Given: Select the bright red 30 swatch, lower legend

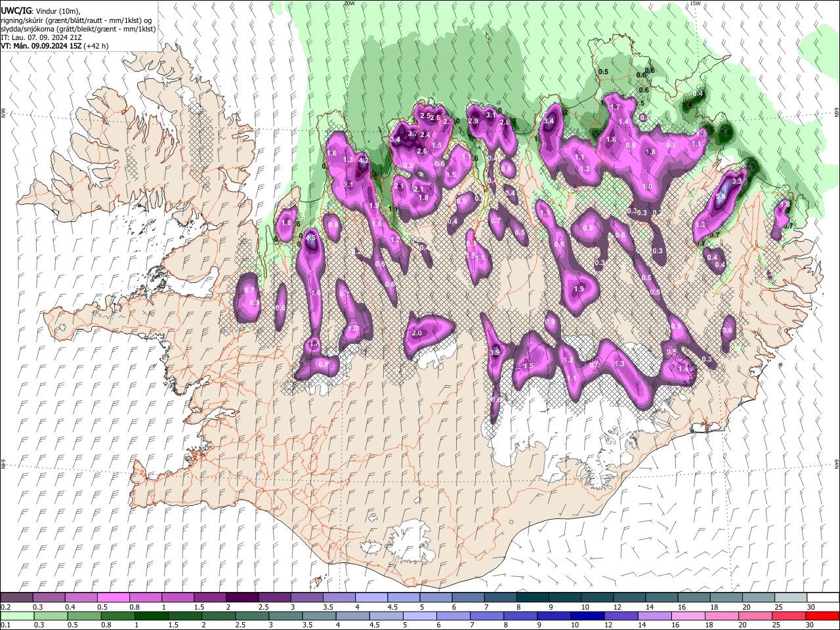Looking at the screenshot, I should tap(822, 616).
